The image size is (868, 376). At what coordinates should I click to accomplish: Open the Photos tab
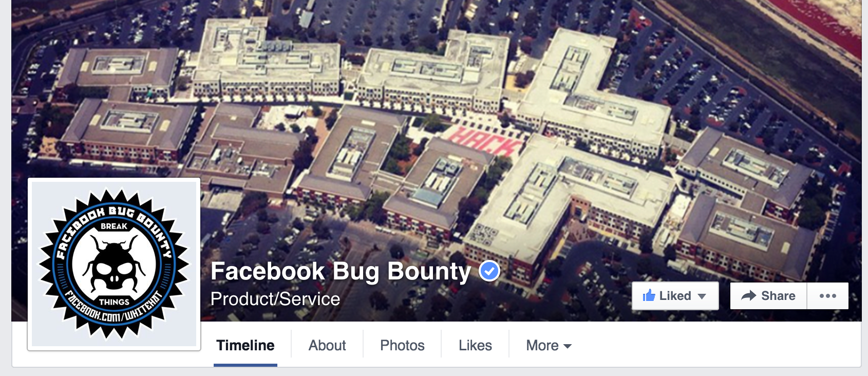pyautogui.click(x=402, y=346)
